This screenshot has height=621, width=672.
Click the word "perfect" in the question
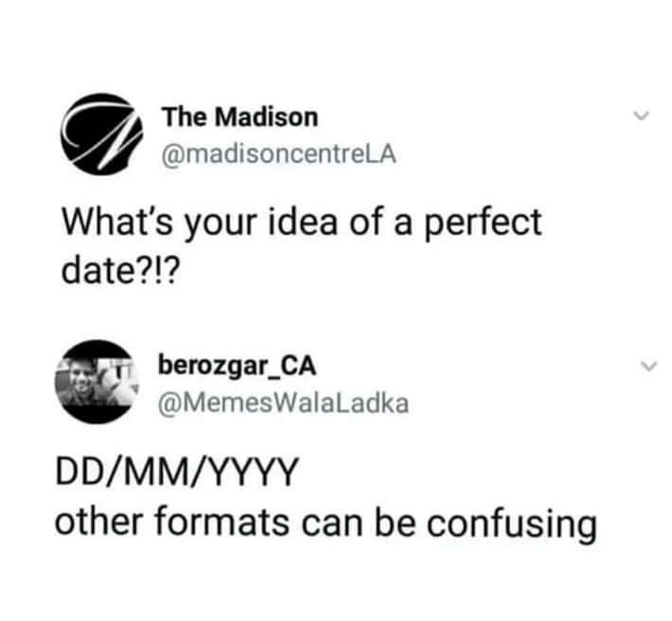pos(484,224)
